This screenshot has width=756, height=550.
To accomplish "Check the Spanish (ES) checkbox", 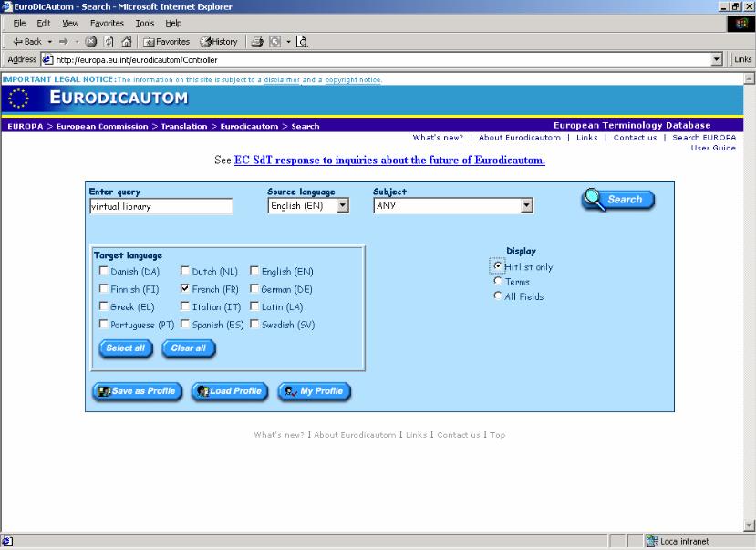I will click(184, 324).
